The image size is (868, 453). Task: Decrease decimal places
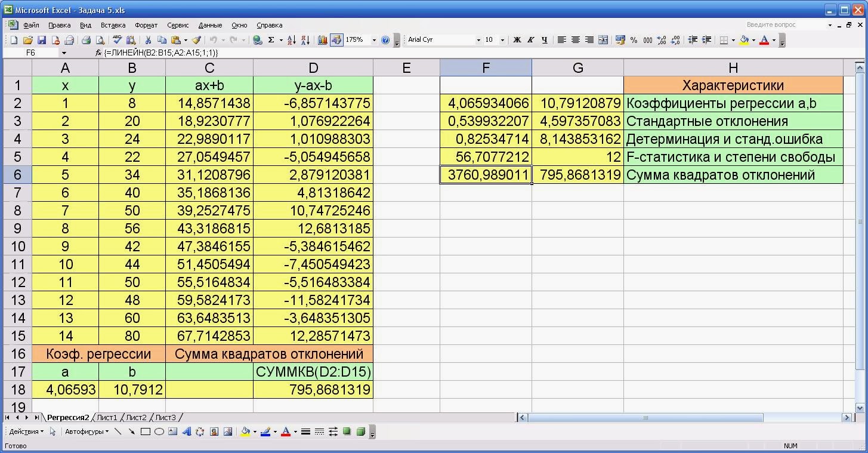[675, 40]
